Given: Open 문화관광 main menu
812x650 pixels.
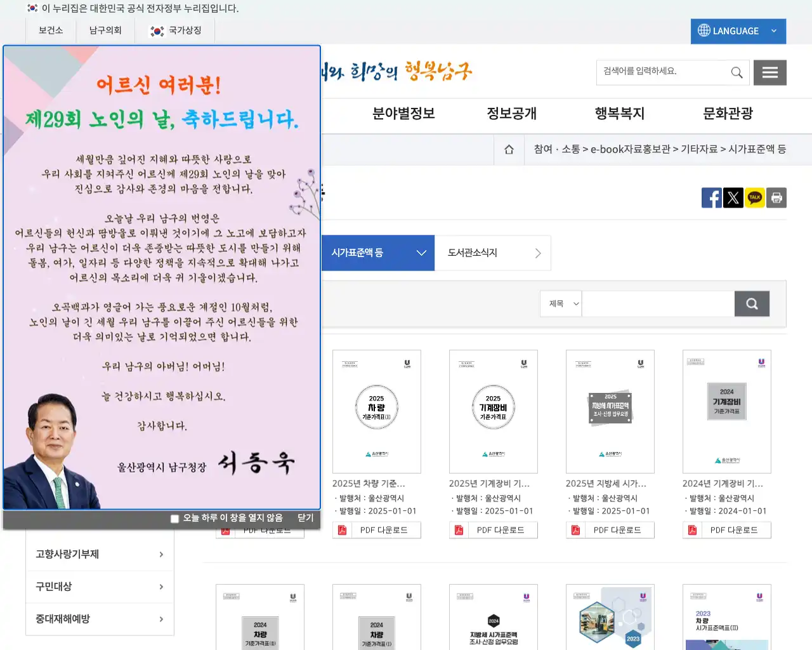Looking at the screenshot, I should (x=728, y=114).
